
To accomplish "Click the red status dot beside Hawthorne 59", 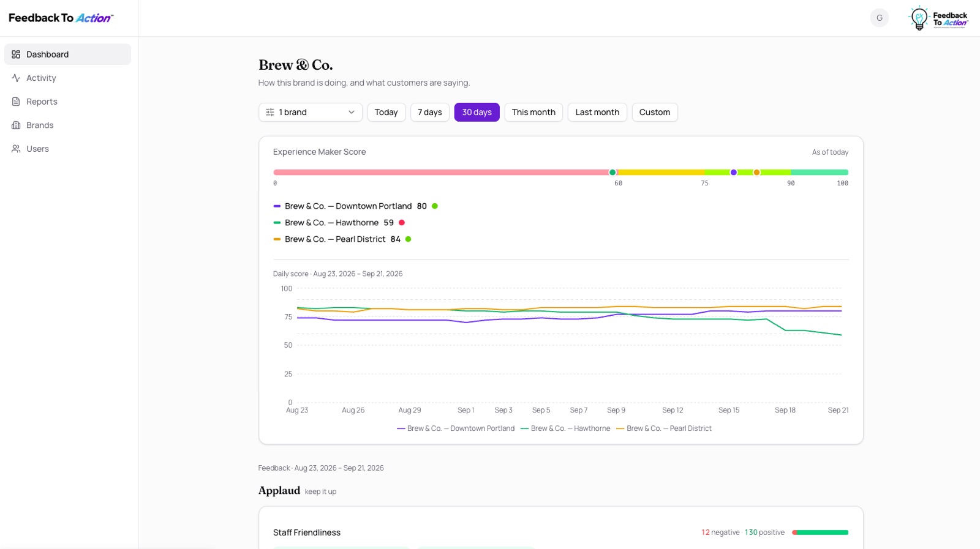I will [402, 223].
